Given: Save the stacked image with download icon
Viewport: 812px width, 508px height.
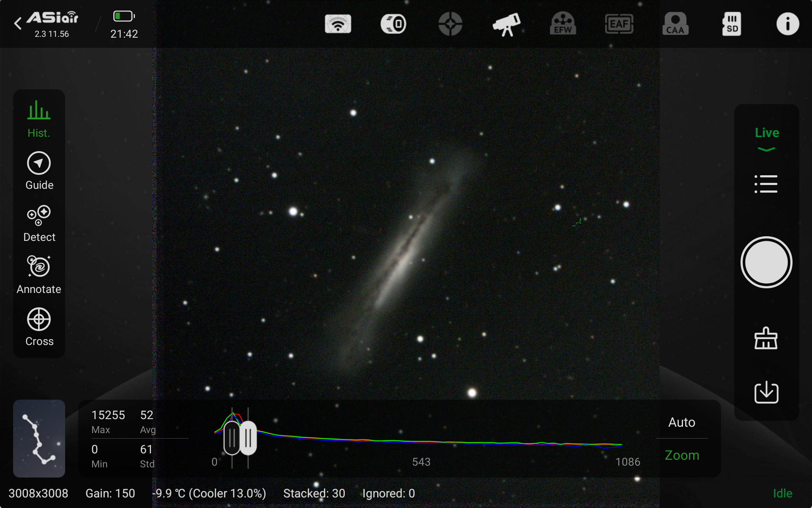Looking at the screenshot, I should [766, 392].
